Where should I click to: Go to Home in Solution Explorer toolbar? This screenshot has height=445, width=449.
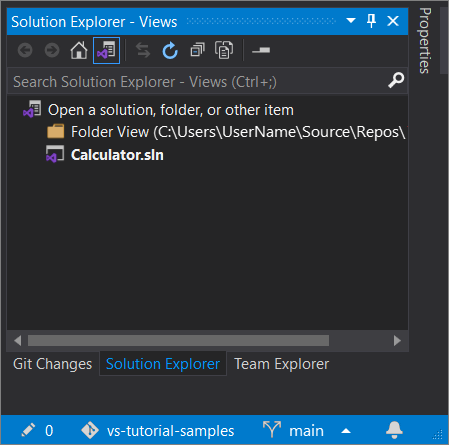coord(79,51)
